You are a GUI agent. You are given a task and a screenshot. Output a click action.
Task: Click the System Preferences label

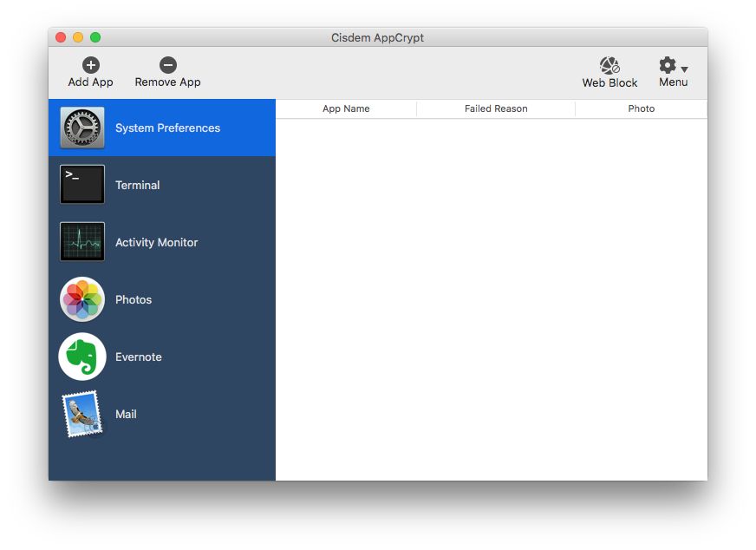[168, 128]
